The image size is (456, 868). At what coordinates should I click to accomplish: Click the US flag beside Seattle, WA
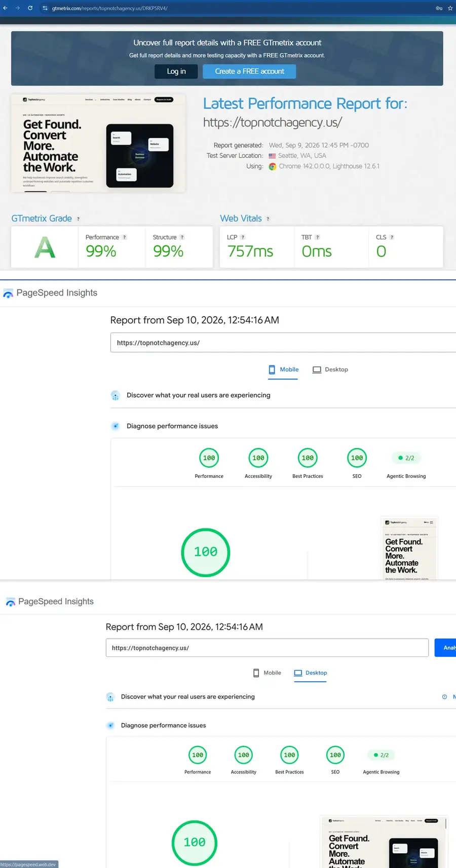[272, 156]
